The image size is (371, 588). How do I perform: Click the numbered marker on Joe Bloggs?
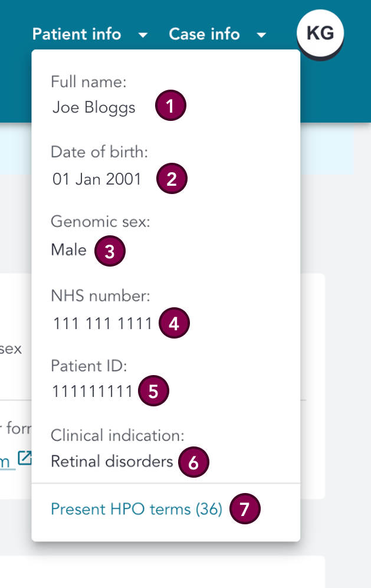pos(170,105)
